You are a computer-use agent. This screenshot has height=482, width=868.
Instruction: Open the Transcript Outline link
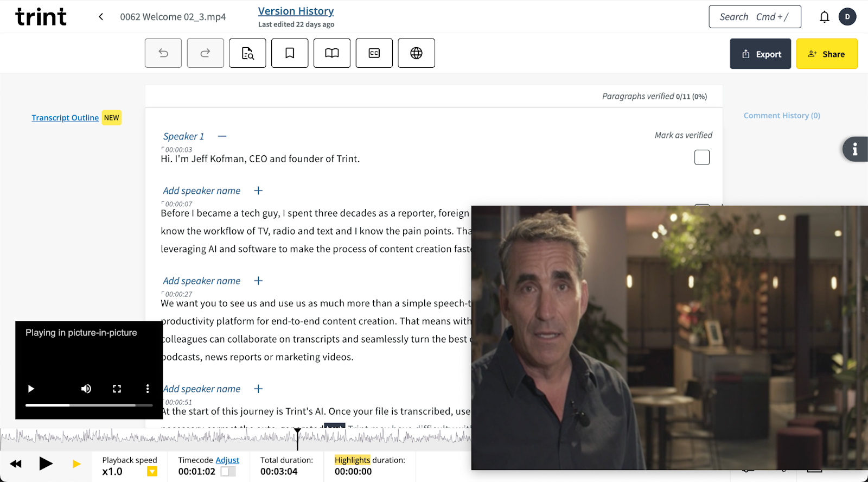tap(65, 118)
